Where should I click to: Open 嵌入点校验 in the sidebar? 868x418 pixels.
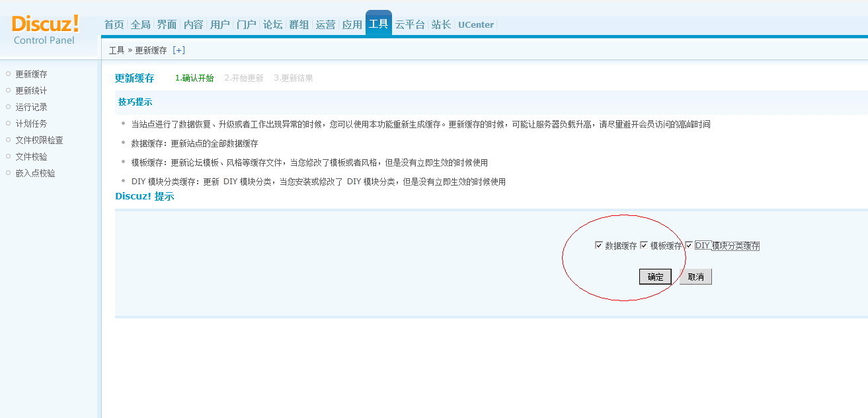pyautogui.click(x=35, y=173)
